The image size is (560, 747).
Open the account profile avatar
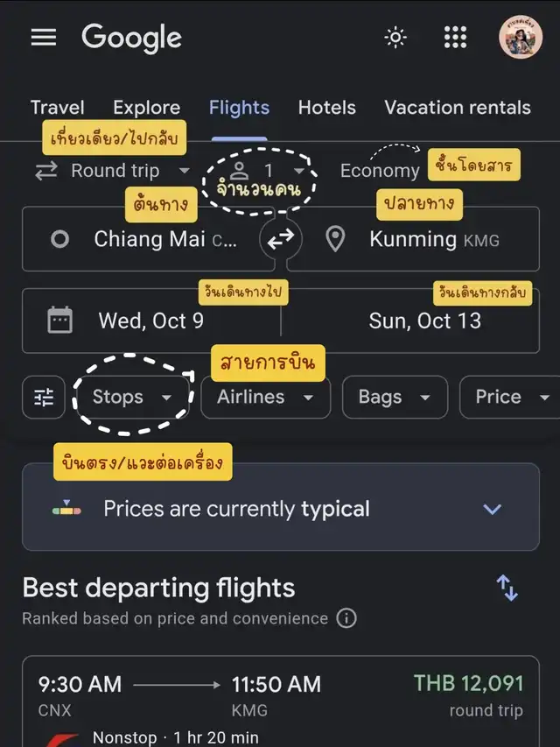point(520,38)
